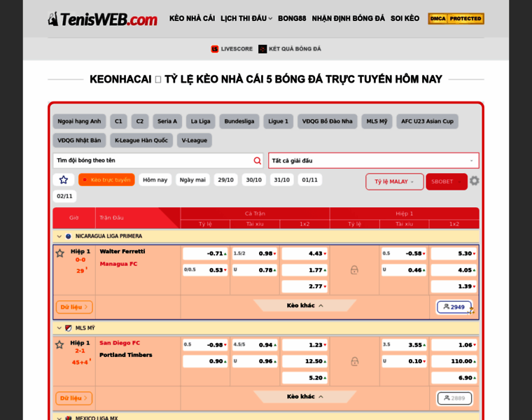Open Dữ liệu for San Diego FC match
The height and width of the screenshot is (420, 532).
tap(74, 398)
